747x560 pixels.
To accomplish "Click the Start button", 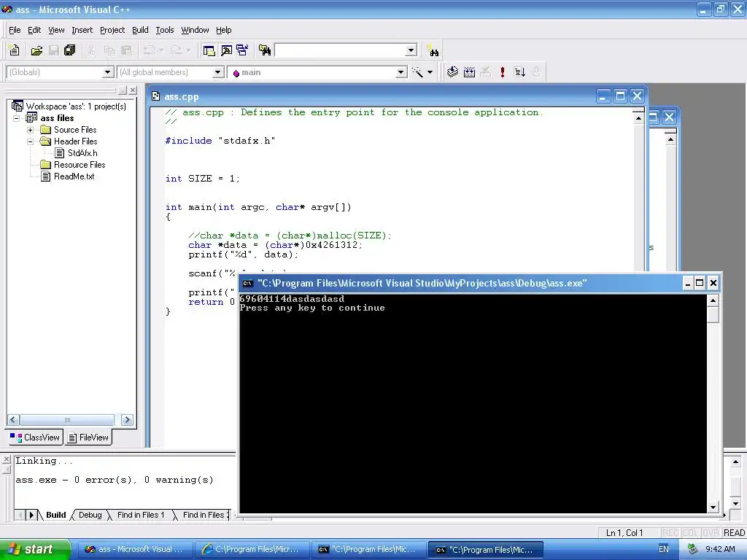I will tap(35, 549).
